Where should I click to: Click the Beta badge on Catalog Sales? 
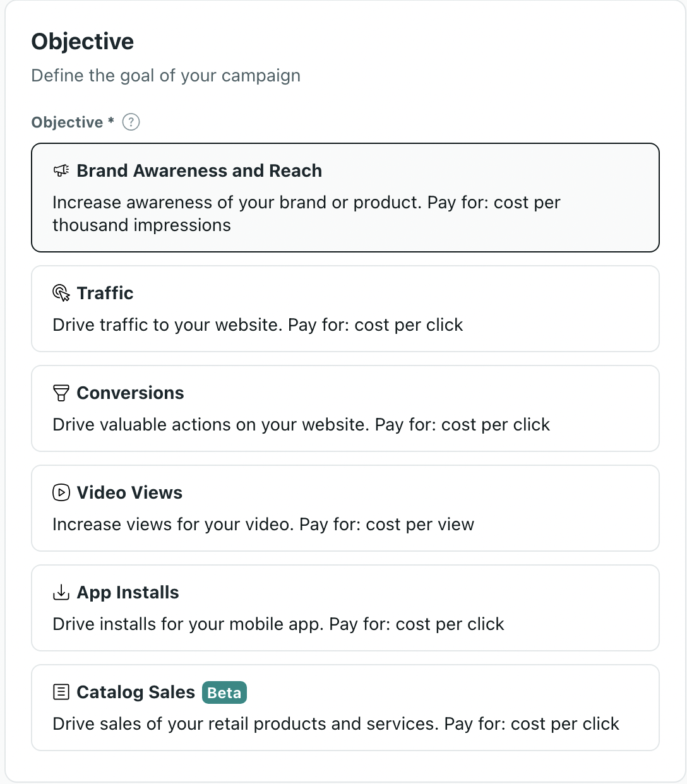tap(224, 692)
